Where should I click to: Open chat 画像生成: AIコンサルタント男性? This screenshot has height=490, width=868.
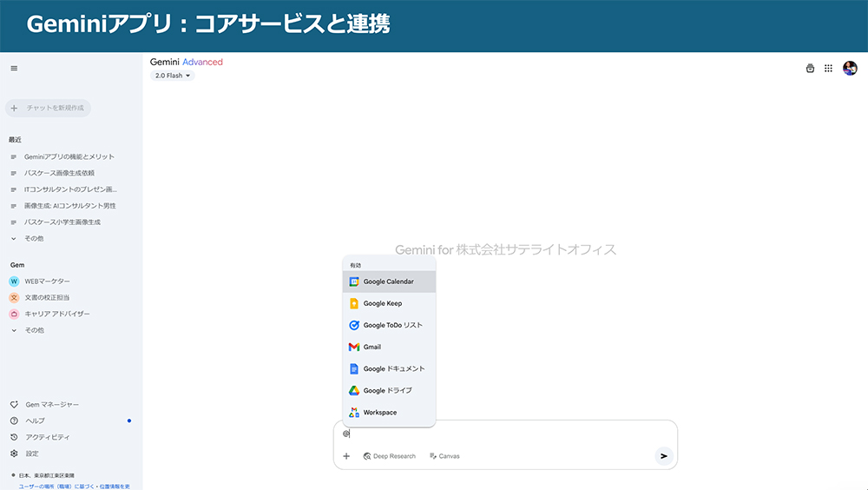[69, 206]
